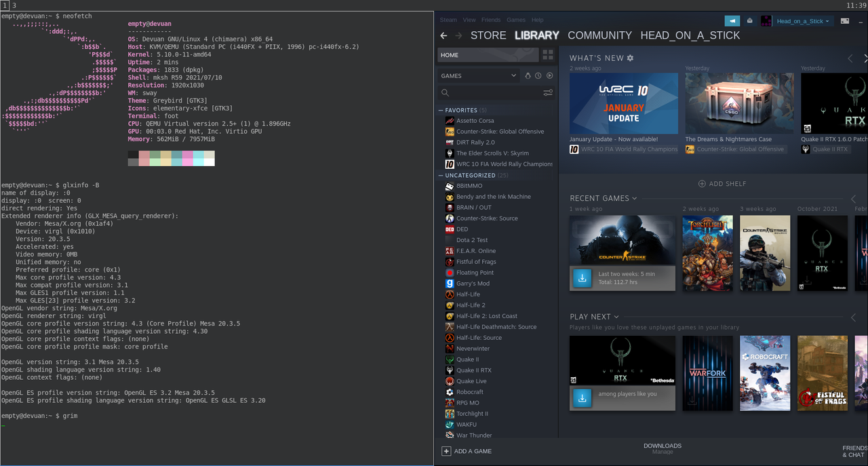The height and width of the screenshot is (466, 868).
Task: Toggle the Linux penguin games filter
Action: (x=528, y=76)
